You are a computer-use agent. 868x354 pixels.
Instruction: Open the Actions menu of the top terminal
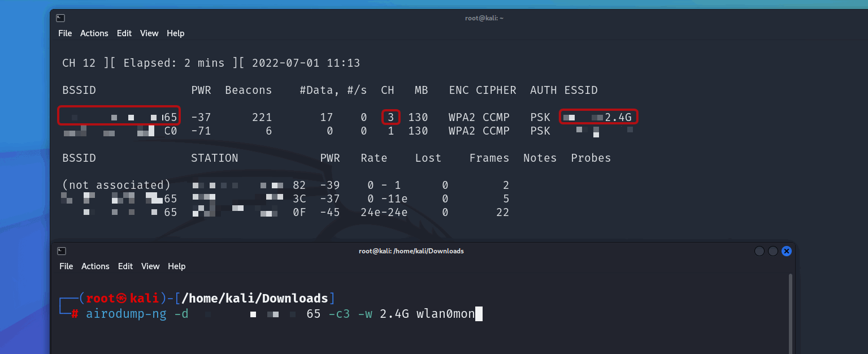click(94, 33)
